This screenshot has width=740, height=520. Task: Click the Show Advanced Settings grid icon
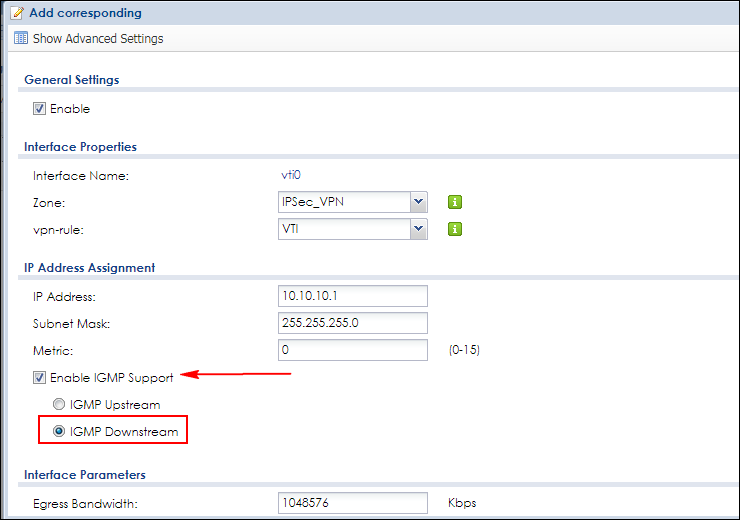click(x=21, y=39)
